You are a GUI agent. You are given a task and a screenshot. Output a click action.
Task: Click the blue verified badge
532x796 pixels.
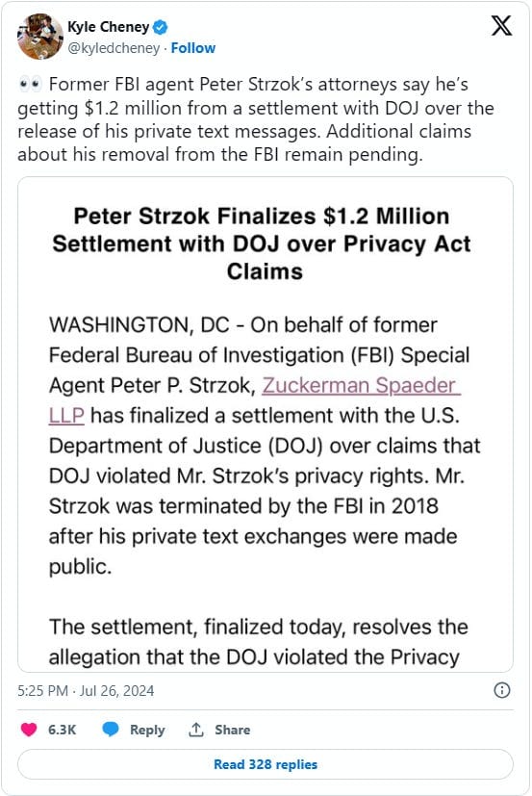point(161,27)
